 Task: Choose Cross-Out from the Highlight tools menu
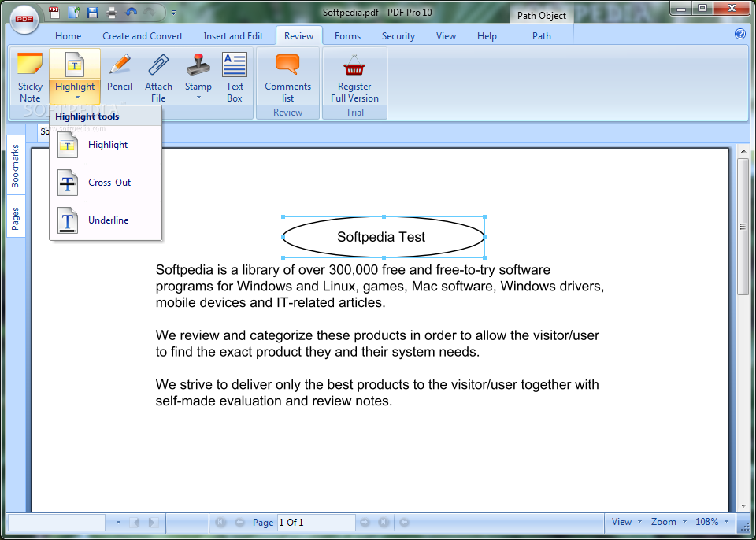[106, 183]
